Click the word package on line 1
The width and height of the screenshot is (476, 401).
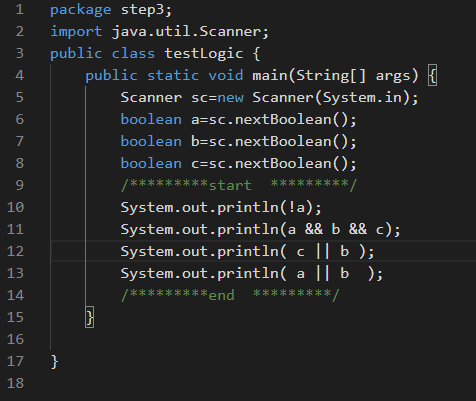[x=80, y=10]
